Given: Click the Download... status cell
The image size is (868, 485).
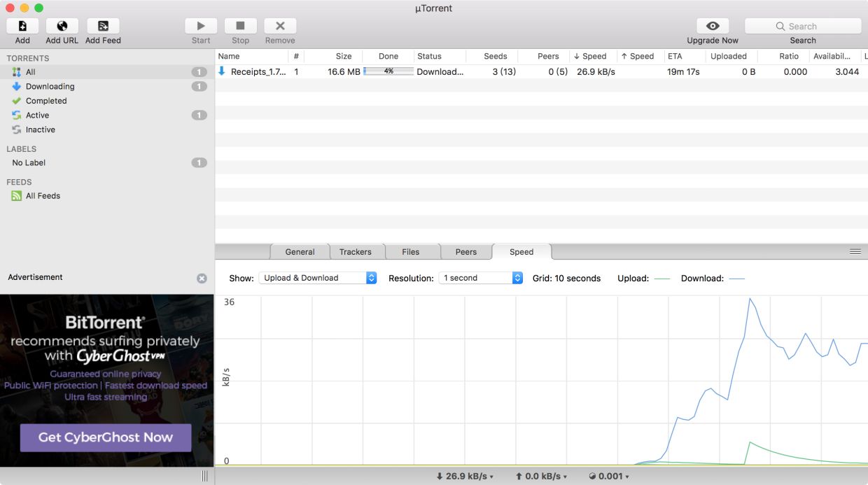Looking at the screenshot, I should tap(440, 71).
